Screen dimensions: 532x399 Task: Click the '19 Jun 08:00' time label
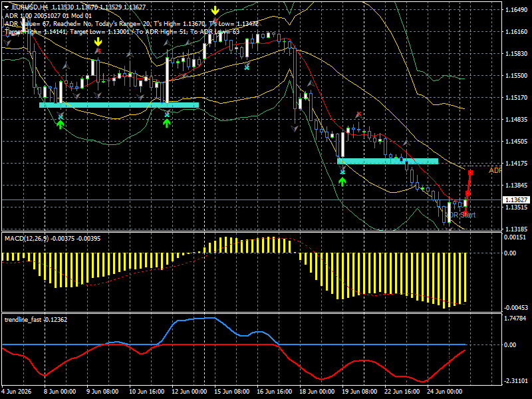tap(360, 392)
